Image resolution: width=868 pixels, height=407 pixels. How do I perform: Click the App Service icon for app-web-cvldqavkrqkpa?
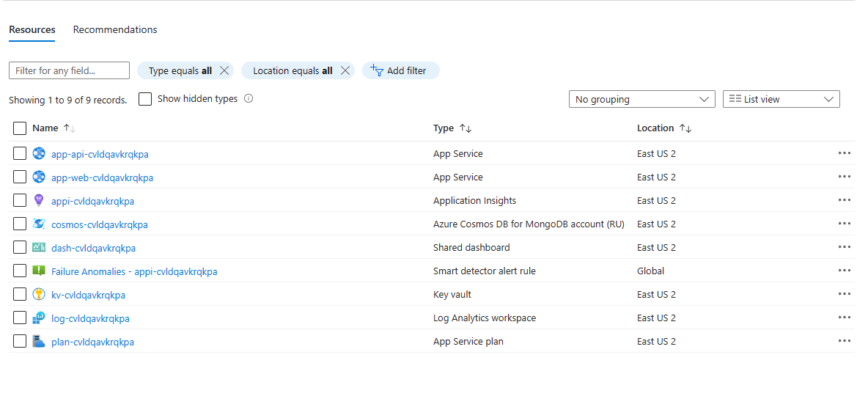39,177
